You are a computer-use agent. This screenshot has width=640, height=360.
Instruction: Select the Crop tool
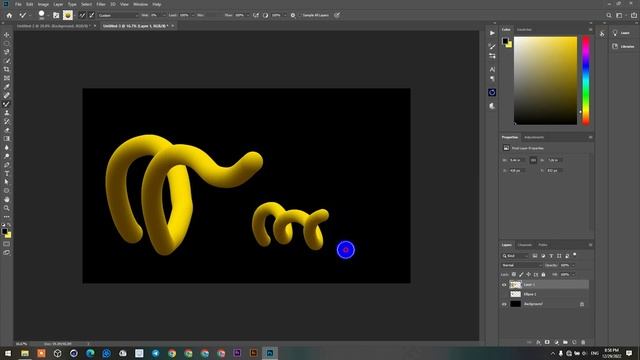click(7, 69)
